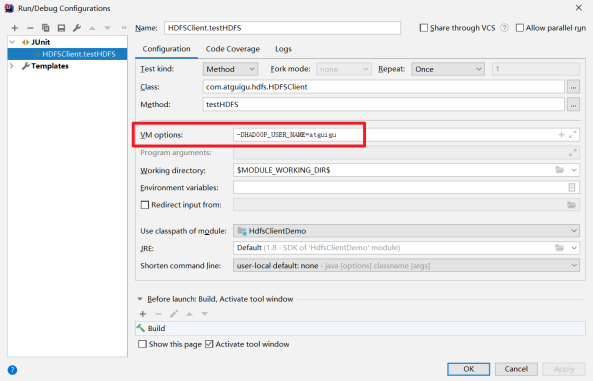Remove selected configuration with minus icon
The image size is (593, 381).
pos(30,28)
